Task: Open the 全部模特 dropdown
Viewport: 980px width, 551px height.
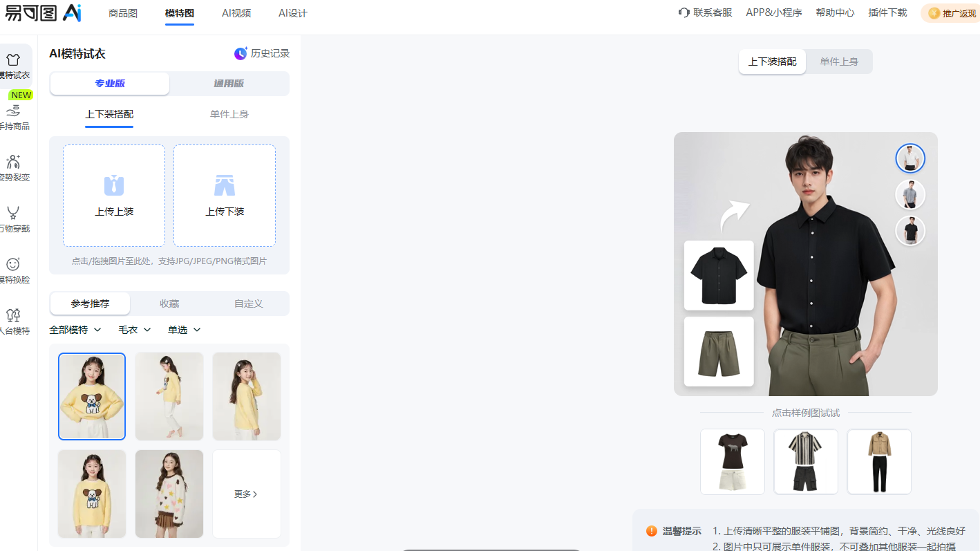Action: 75,330
